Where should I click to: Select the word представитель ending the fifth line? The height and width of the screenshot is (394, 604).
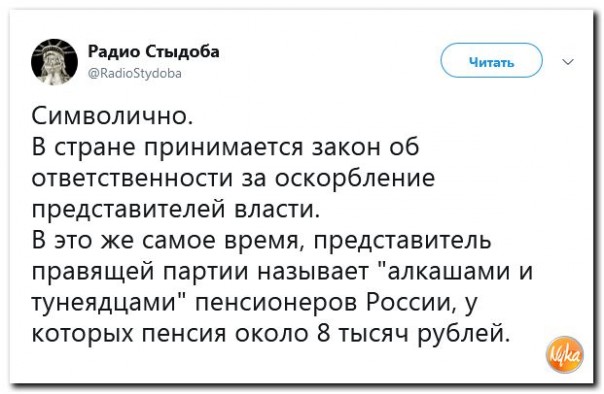click(x=403, y=243)
